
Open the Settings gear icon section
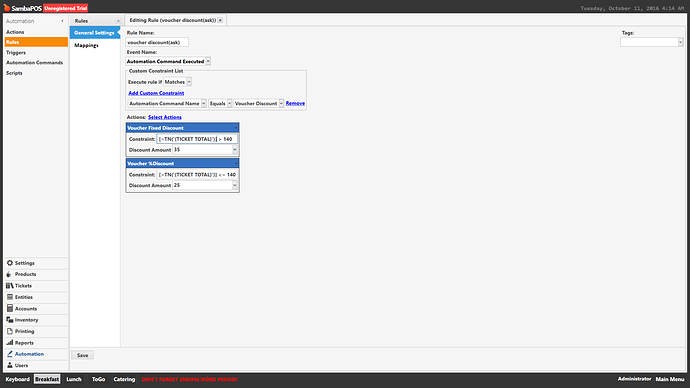tap(10, 263)
